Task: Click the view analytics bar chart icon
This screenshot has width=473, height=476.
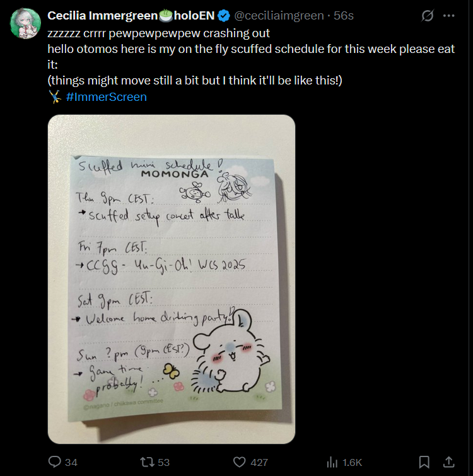Action: point(332,462)
